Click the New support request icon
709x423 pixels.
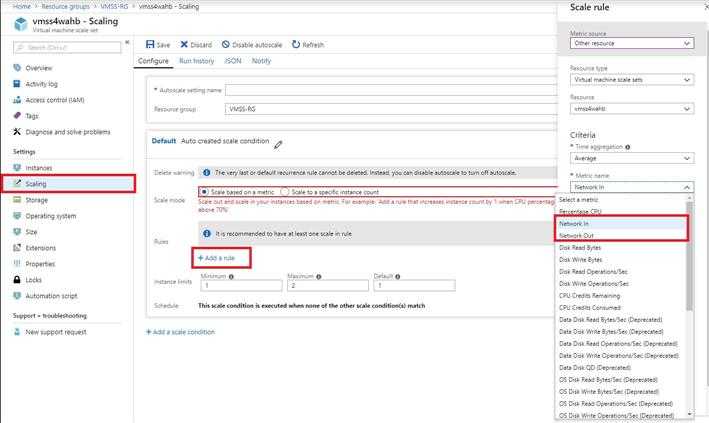17,332
